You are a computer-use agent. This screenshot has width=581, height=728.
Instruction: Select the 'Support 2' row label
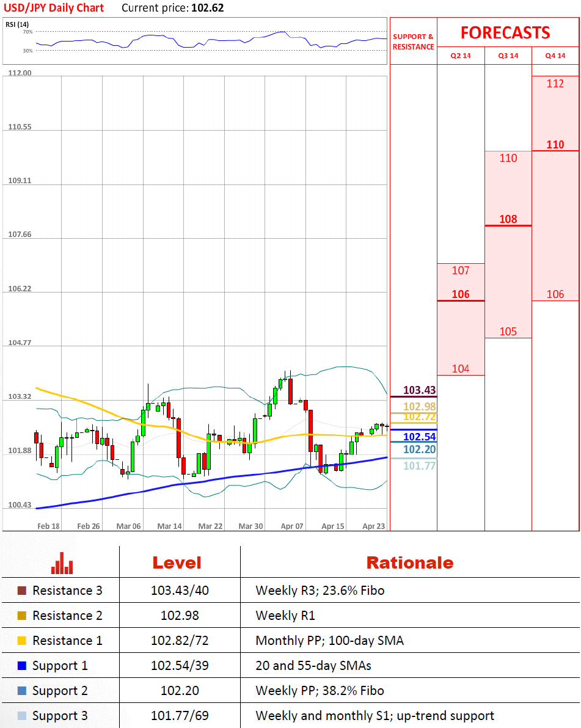click(60, 691)
